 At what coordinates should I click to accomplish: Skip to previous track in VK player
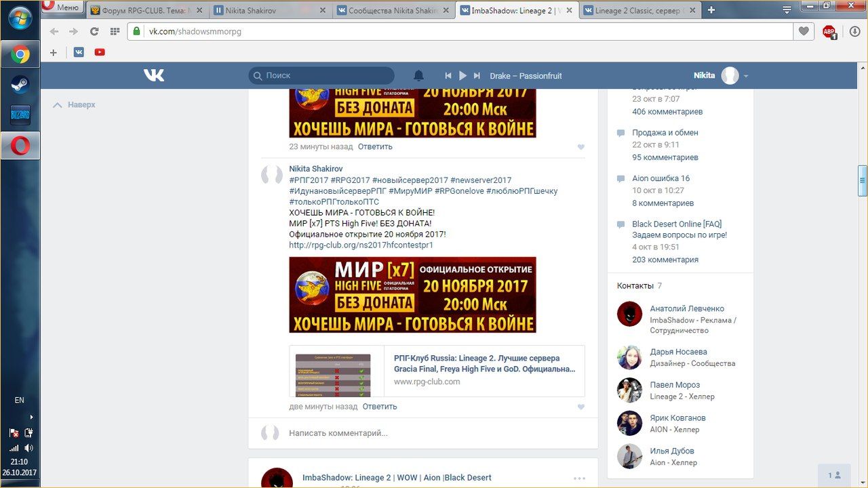click(448, 76)
